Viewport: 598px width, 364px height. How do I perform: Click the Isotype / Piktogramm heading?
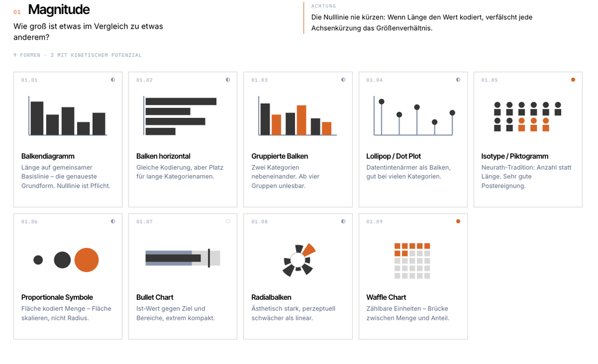coord(514,156)
